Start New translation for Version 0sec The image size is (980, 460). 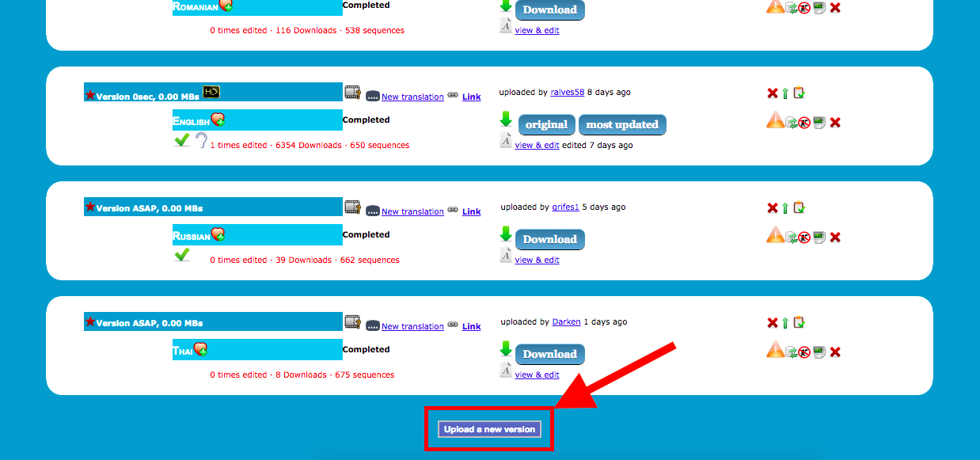click(412, 97)
